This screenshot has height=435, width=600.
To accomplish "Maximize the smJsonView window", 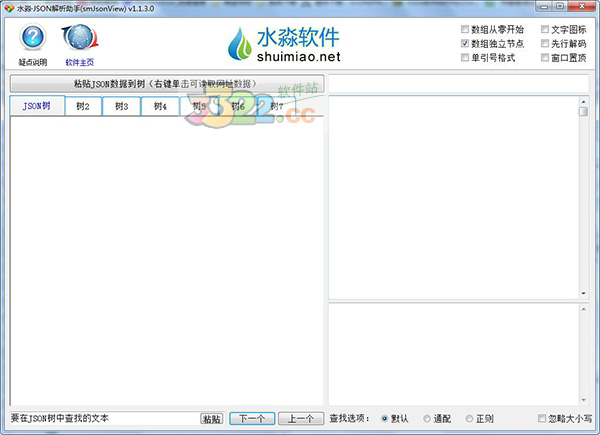I will [x=560, y=7].
